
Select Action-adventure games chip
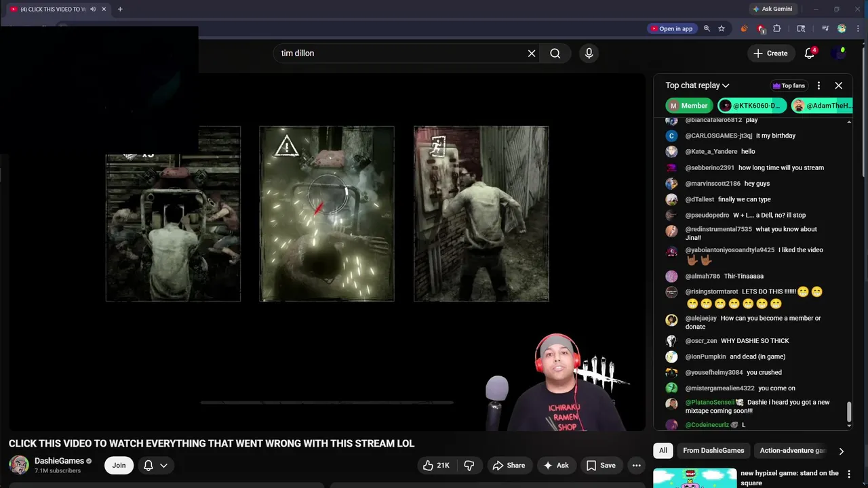793,451
